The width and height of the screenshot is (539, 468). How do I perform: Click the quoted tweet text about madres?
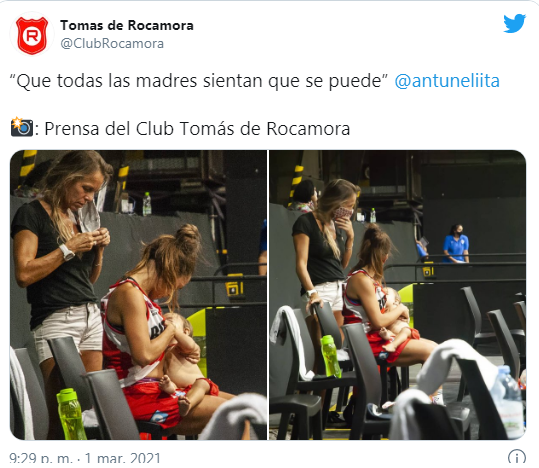click(199, 81)
